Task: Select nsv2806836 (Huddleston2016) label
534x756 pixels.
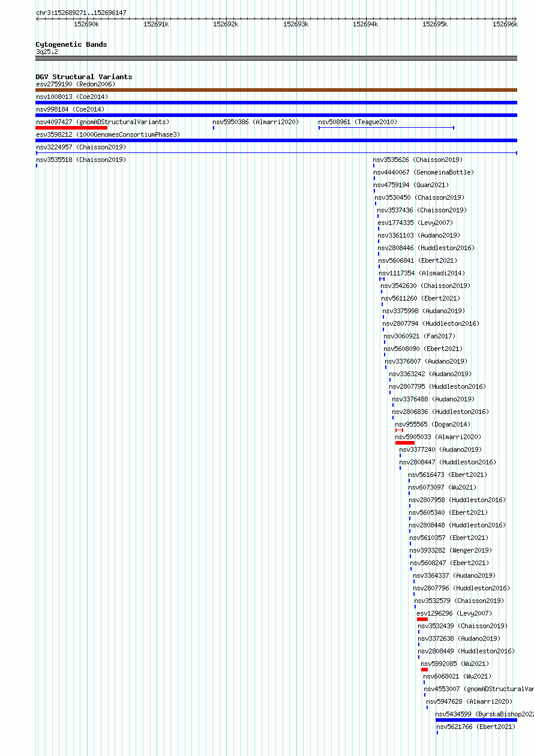Action: [x=440, y=412]
